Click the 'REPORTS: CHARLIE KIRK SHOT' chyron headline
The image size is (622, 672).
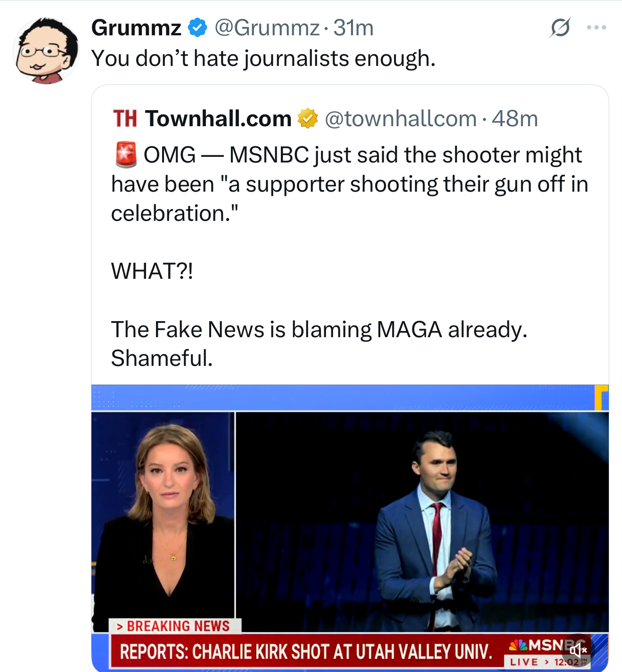point(306,652)
